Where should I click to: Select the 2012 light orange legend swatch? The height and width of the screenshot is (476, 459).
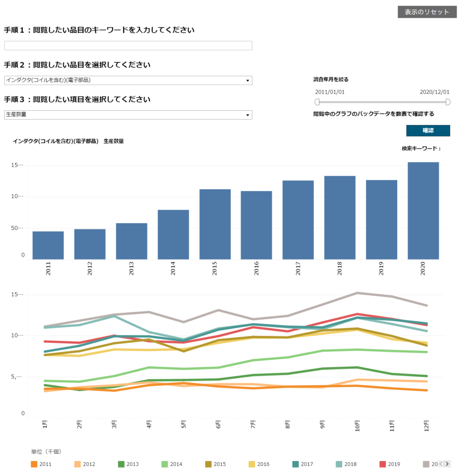pos(78,464)
